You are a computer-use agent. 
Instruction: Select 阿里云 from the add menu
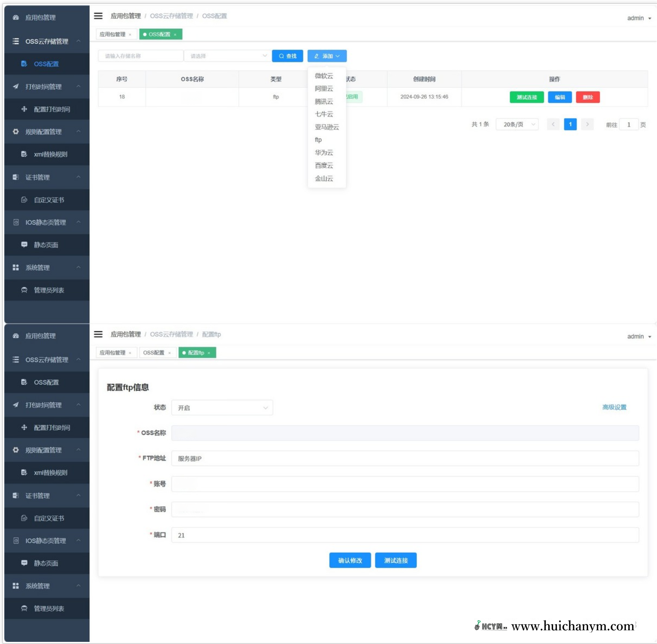point(324,89)
